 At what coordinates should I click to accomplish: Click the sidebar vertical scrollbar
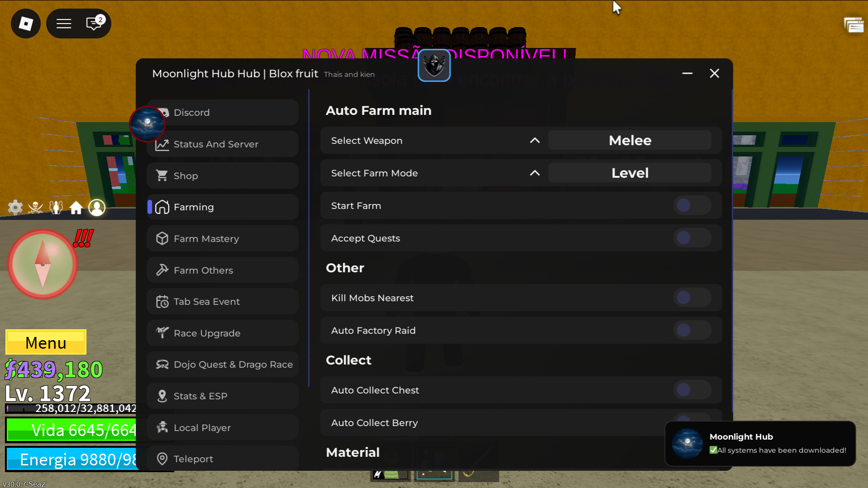pos(309,238)
